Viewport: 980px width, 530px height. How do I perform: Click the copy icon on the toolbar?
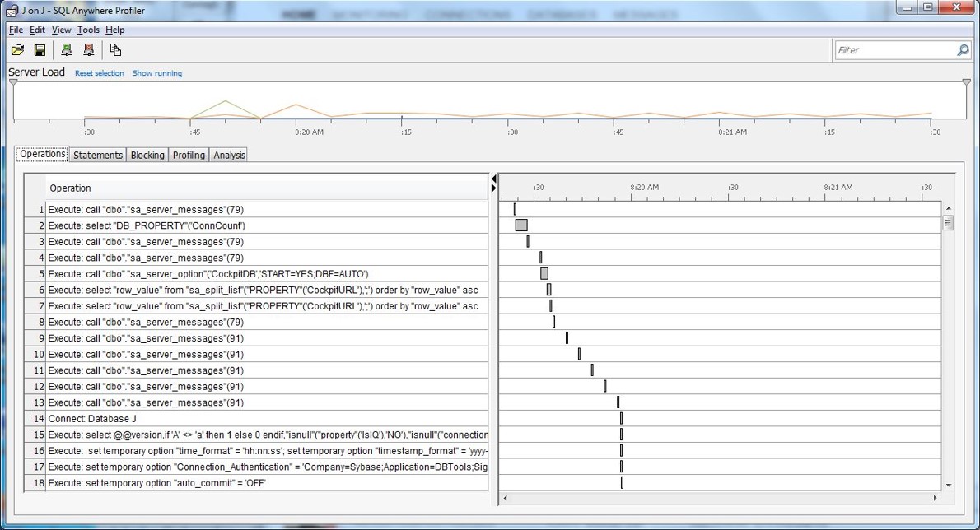point(115,49)
